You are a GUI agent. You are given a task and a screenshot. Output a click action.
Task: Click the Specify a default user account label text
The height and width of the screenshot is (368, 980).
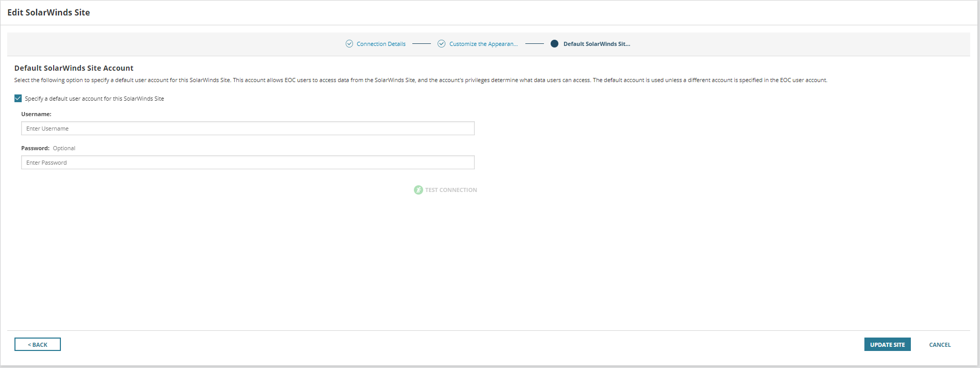tap(94, 99)
